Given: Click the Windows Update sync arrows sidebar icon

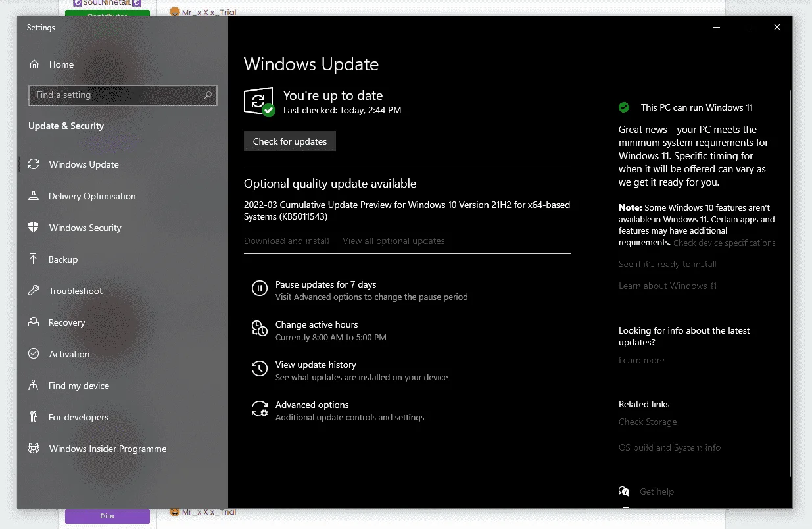Looking at the screenshot, I should click(x=34, y=164).
